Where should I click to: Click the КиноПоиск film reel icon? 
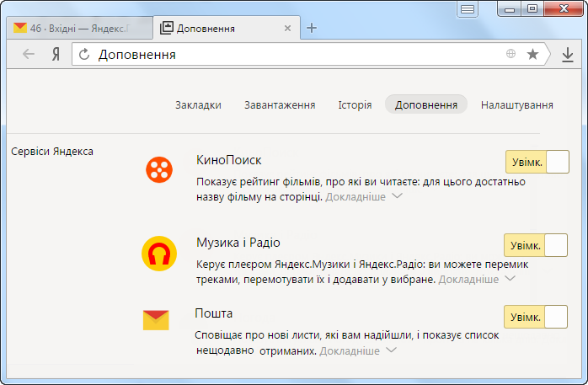point(159,170)
